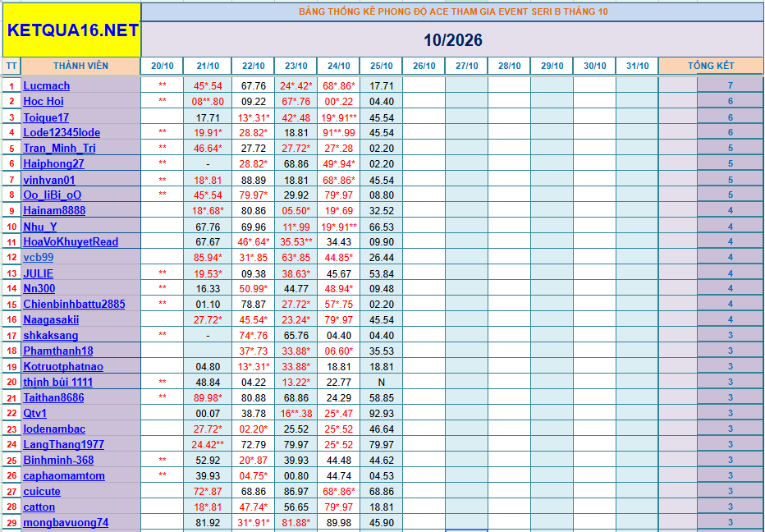Image resolution: width=765 pixels, height=532 pixels.
Task: Open the caphaomamtom member link
Action: pos(64,476)
